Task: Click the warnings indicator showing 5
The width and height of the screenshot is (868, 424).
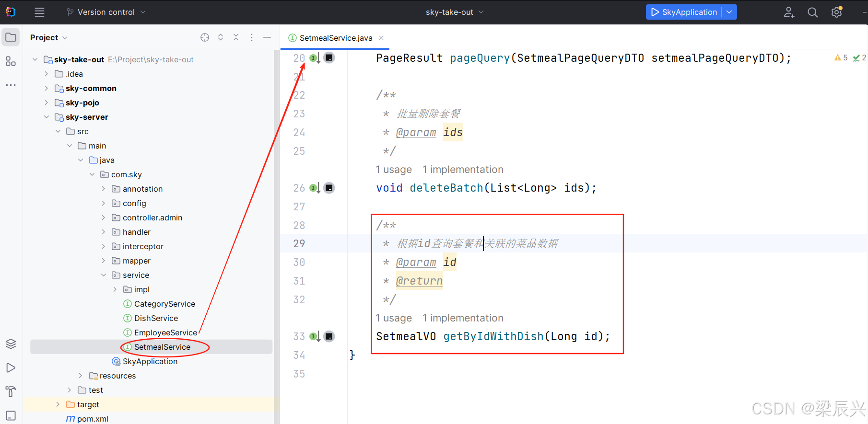Action: click(x=841, y=58)
